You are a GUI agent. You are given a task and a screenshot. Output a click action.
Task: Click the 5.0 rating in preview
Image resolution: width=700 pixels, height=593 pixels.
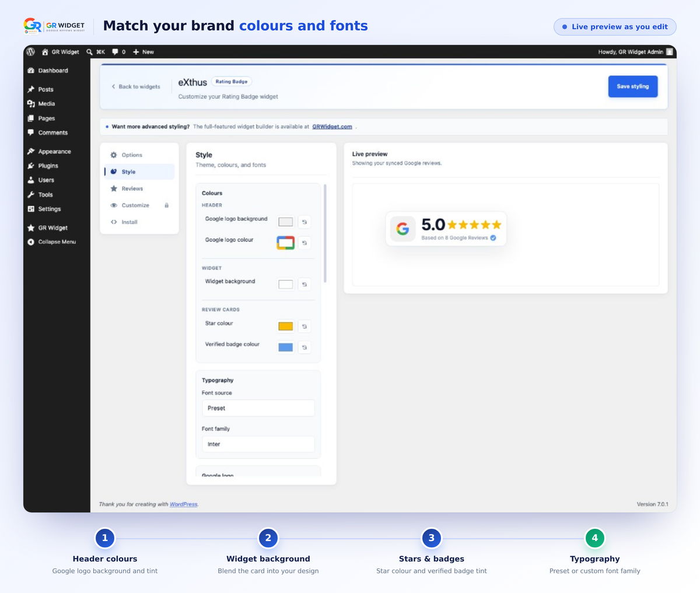coord(433,225)
